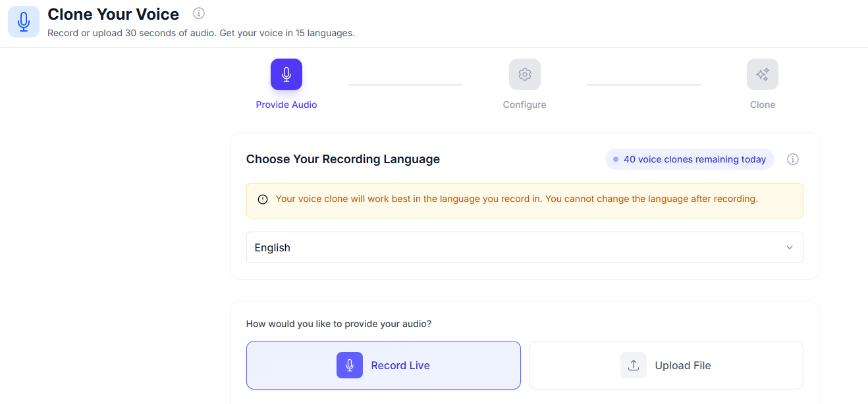Jump to the Clone step label
This screenshot has width=868, height=404.
pos(763,105)
